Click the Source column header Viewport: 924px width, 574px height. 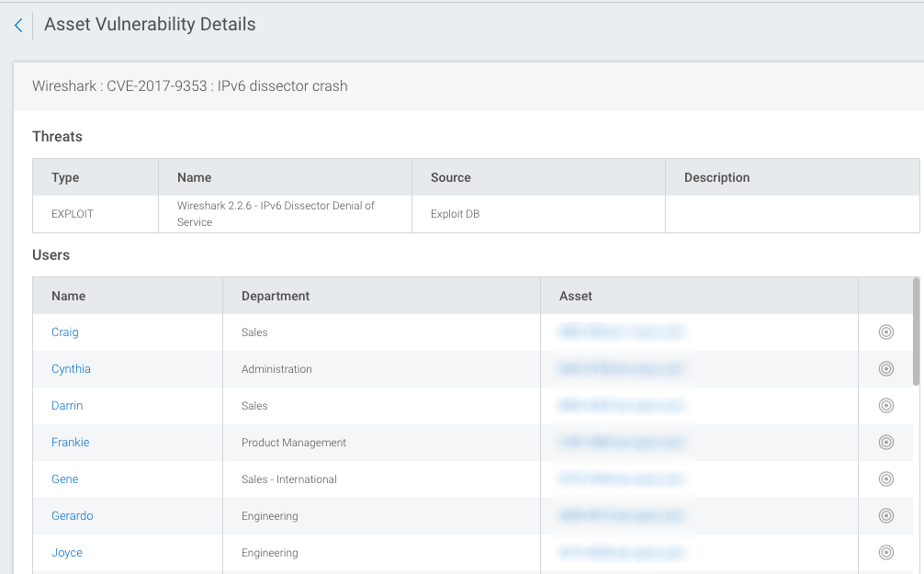tap(538, 177)
